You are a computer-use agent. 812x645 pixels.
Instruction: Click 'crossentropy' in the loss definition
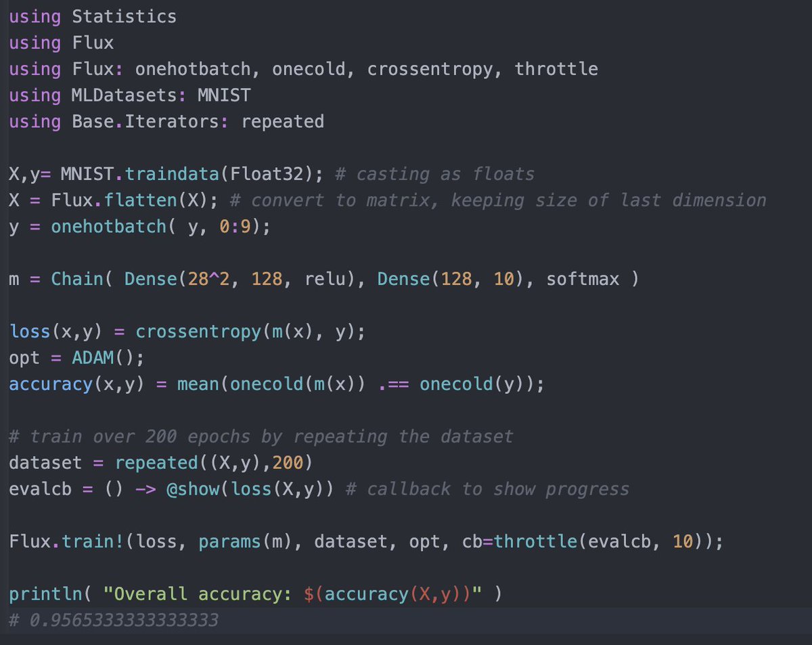click(198, 332)
